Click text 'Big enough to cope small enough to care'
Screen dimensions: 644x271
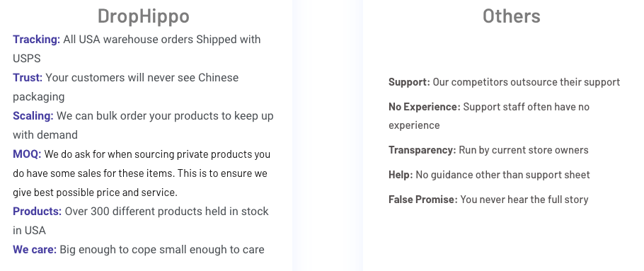coord(162,250)
